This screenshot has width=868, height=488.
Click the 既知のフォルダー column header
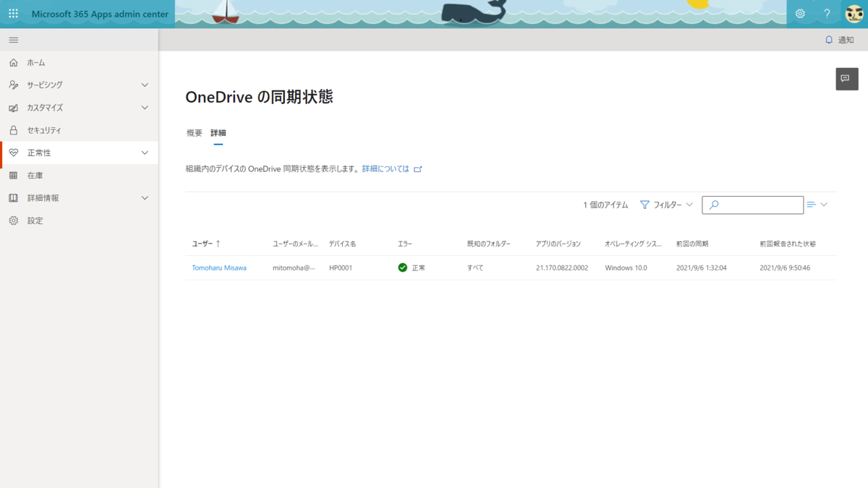click(489, 244)
